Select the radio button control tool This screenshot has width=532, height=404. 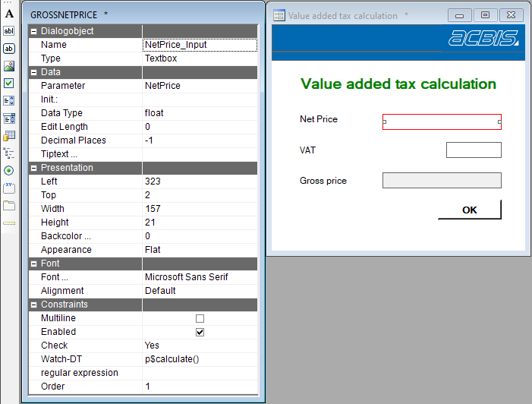tap(9, 170)
